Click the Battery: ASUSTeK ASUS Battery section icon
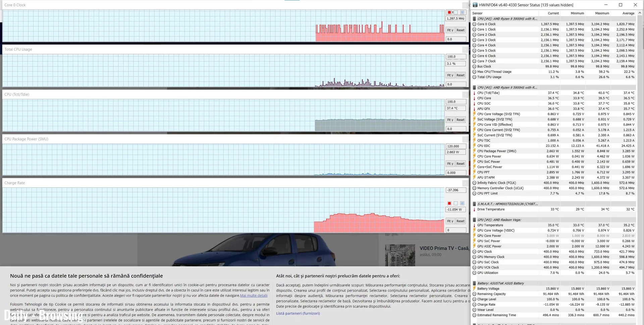Image resolution: width=644 pixels, height=325 pixels. tap(474, 283)
